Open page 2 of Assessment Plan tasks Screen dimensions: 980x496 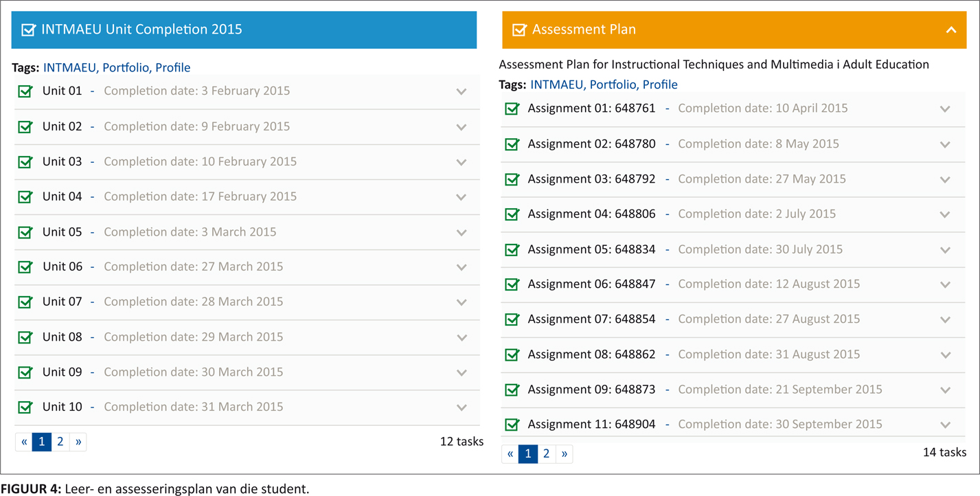click(x=546, y=453)
